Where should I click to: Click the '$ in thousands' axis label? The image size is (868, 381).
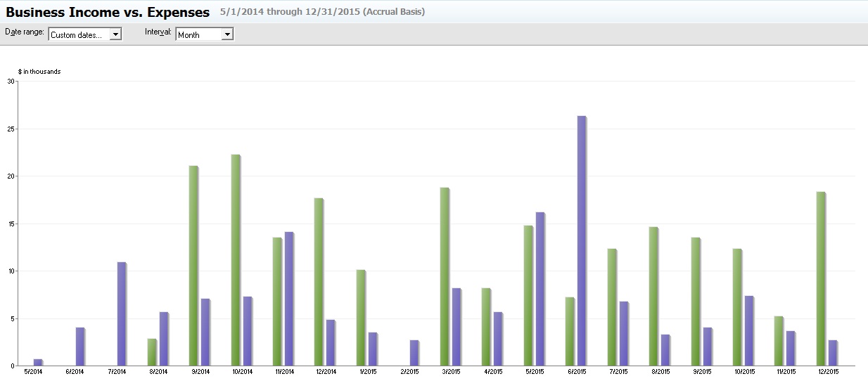coord(39,72)
